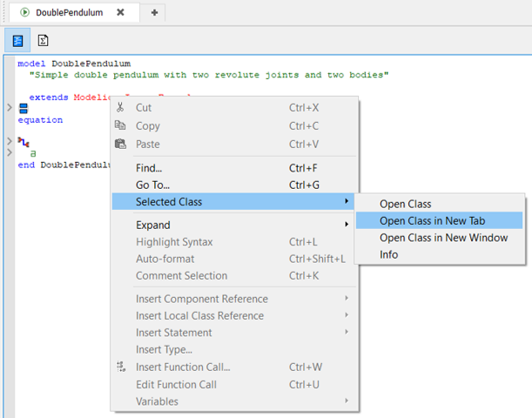Click the Variables submenu arrow

pos(347,401)
